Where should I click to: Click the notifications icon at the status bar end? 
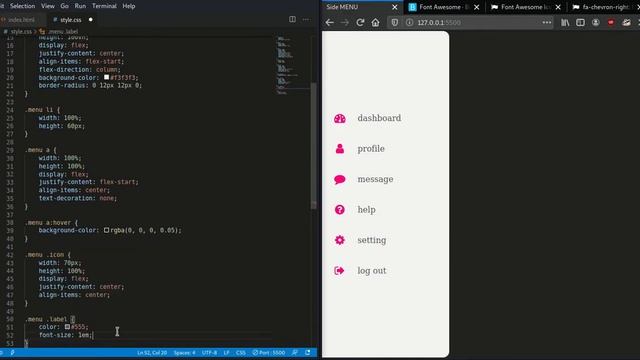[x=308, y=353]
